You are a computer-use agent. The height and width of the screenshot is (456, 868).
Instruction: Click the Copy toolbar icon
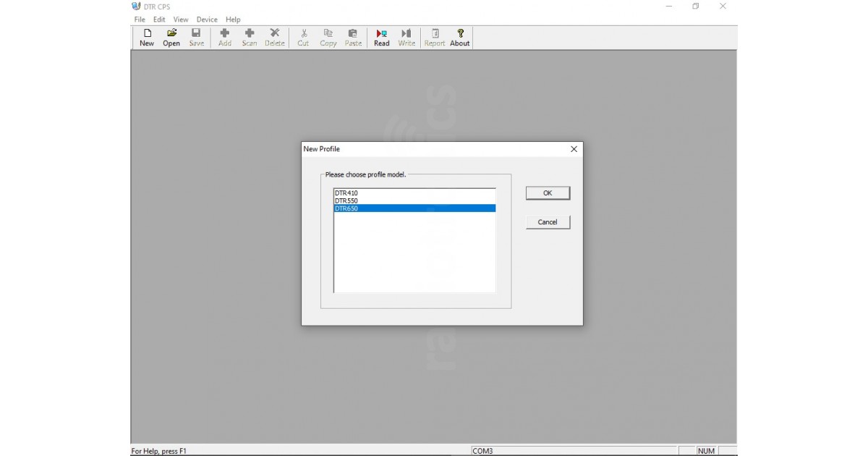coord(328,37)
